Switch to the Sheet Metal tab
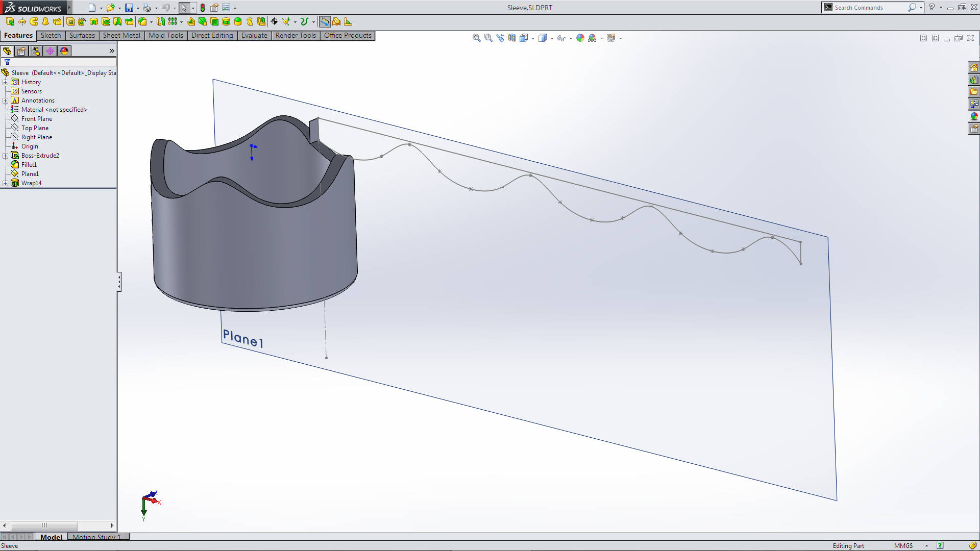980x551 pixels. (121, 35)
